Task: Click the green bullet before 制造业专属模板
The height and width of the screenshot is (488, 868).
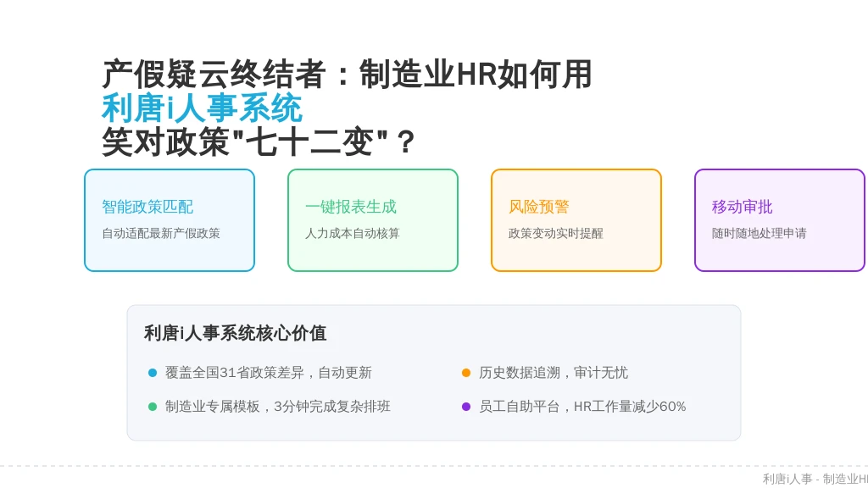Action: pyautogui.click(x=153, y=407)
